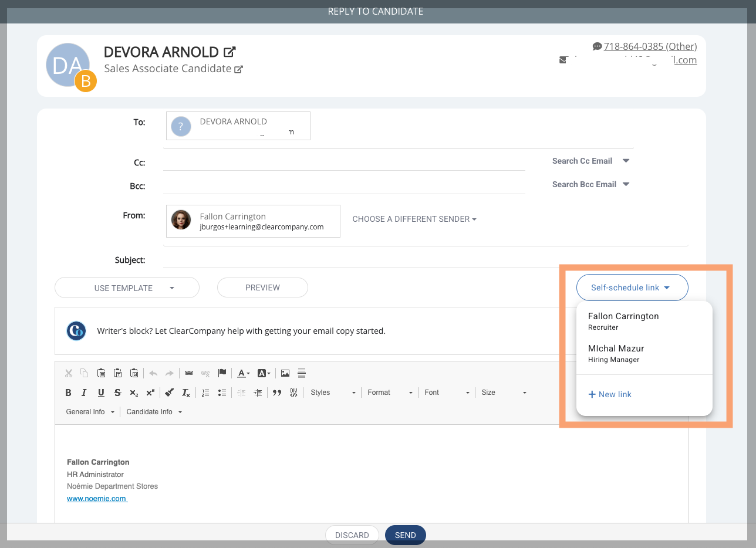Click the Create Div Container icon

pos(293,393)
